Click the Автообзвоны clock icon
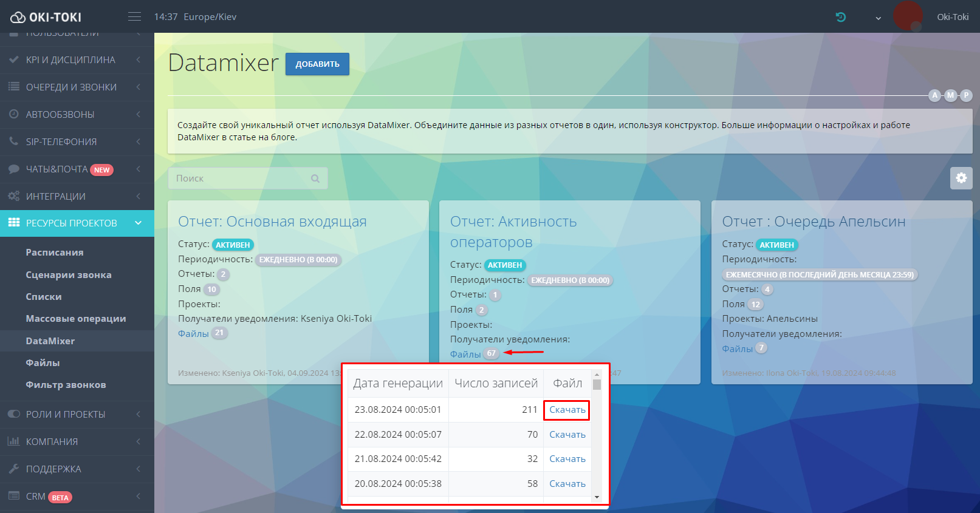Image resolution: width=980 pixels, height=513 pixels. (x=14, y=114)
